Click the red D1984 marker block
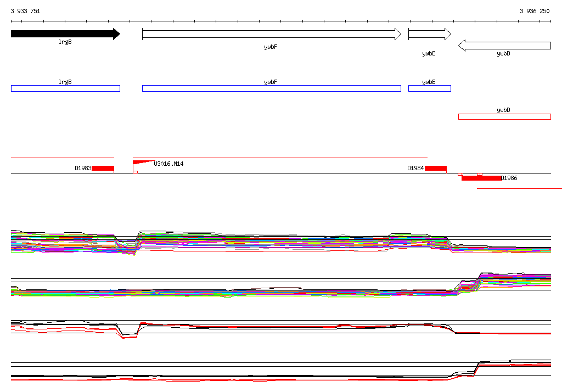This screenshot has width=562, height=392. [436, 168]
